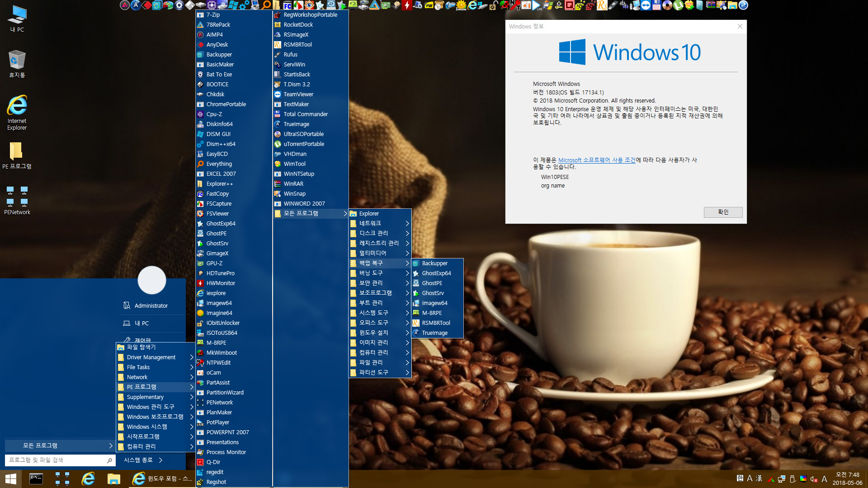Expand the 파티션 도구 folder submenu

(380, 373)
